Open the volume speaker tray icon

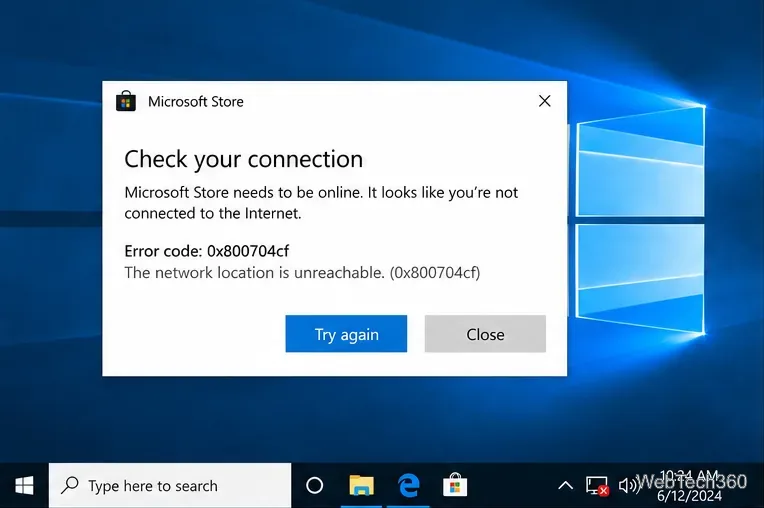tap(628, 486)
